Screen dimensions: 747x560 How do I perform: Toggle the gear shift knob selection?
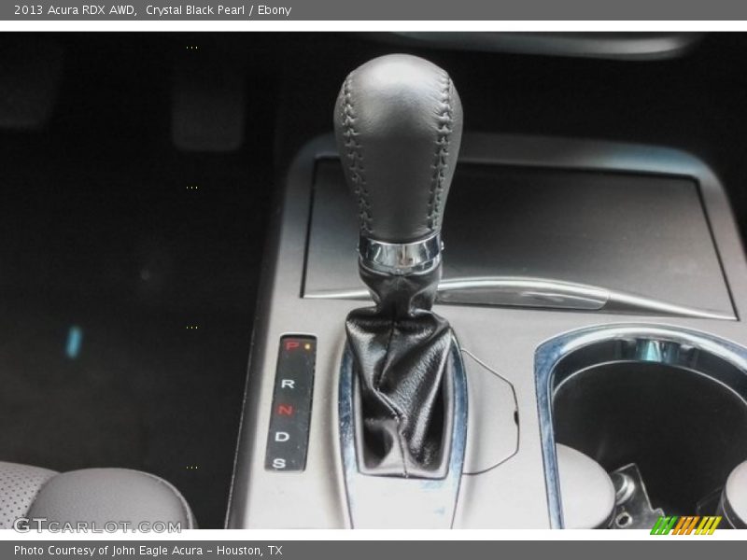pyautogui.click(x=397, y=149)
